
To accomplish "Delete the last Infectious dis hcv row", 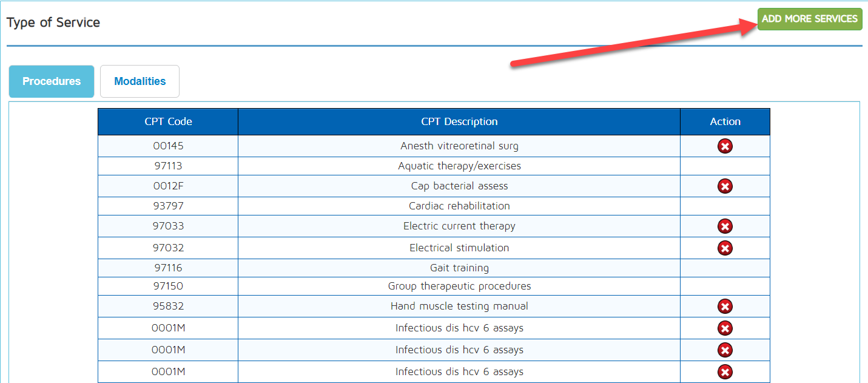I will tap(725, 372).
